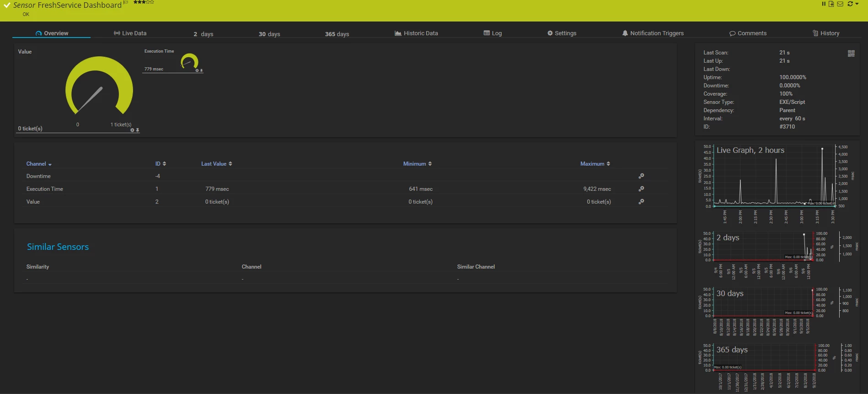Pause the sensor with the pause icon
The height and width of the screenshot is (394, 868).
coord(824,4)
